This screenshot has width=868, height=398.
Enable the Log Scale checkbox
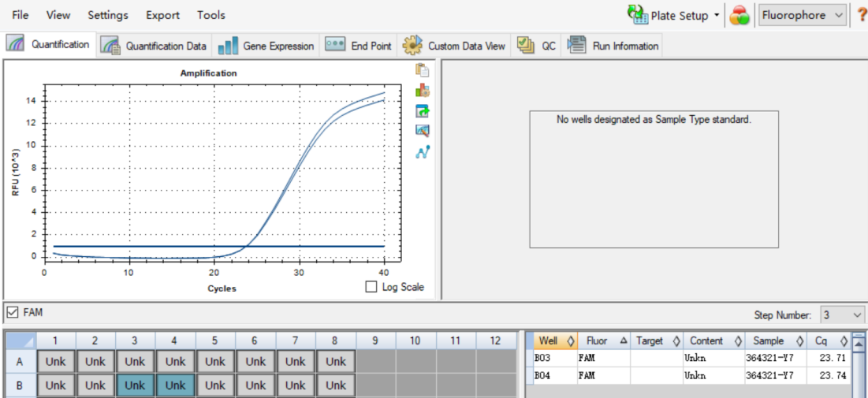coord(371,287)
